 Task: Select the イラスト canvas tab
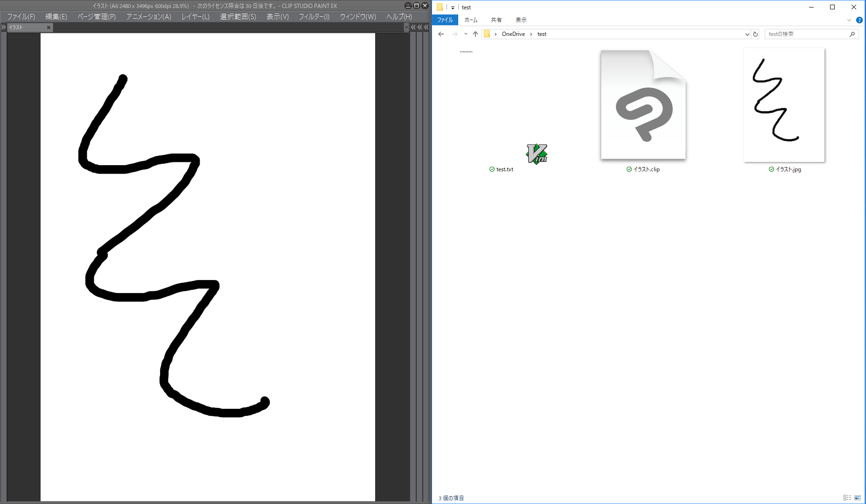point(26,28)
